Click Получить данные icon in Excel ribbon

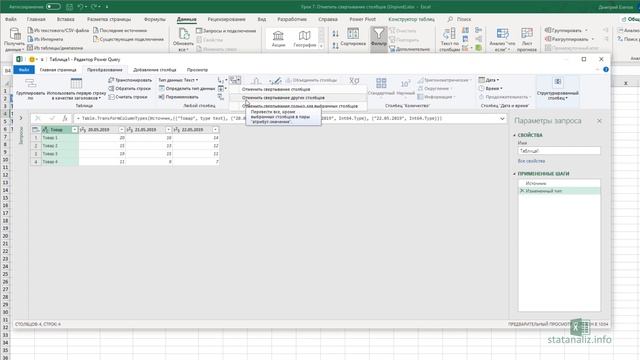tap(15, 33)
